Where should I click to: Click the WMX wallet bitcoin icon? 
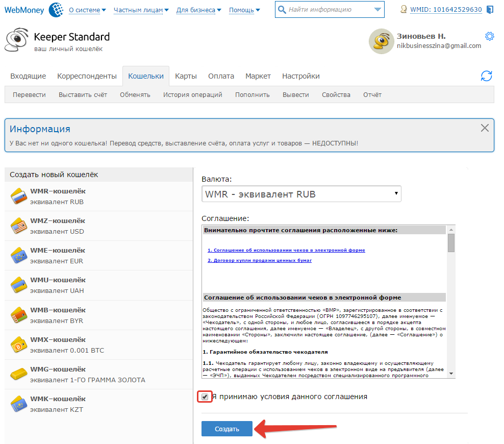point(19,344)
